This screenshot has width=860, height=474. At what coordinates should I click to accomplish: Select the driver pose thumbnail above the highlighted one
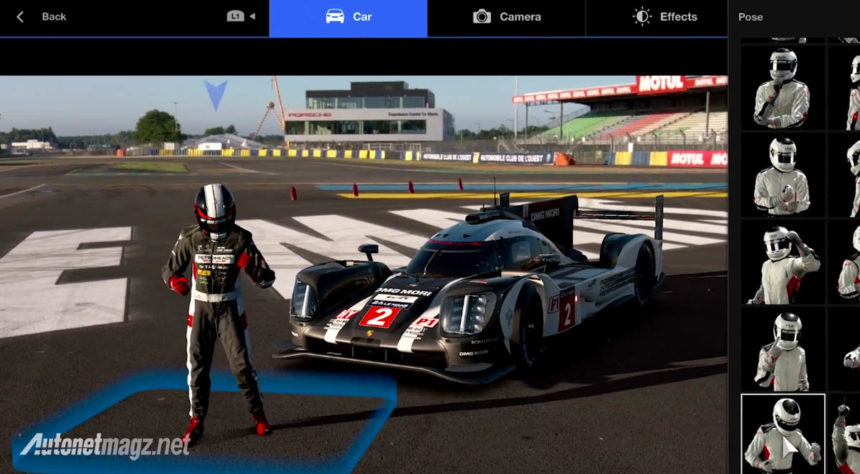pyautogui.click(x=783, y=349)
